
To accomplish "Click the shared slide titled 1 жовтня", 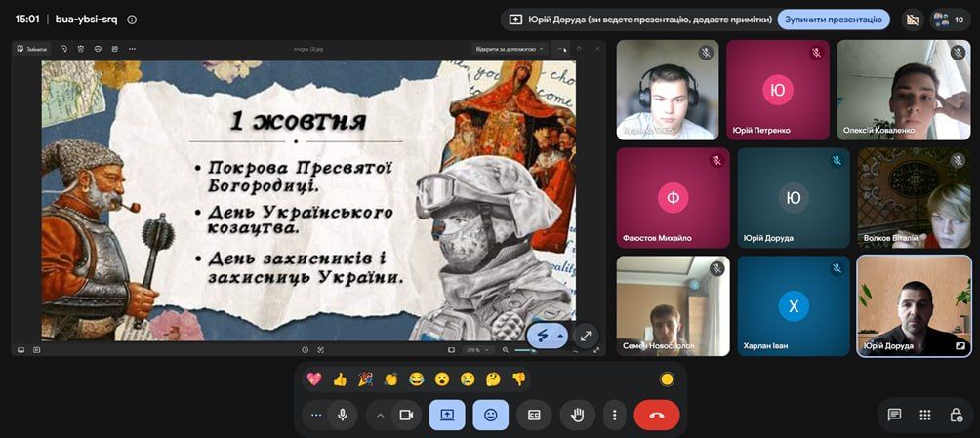I will click(x=308, y=201).
